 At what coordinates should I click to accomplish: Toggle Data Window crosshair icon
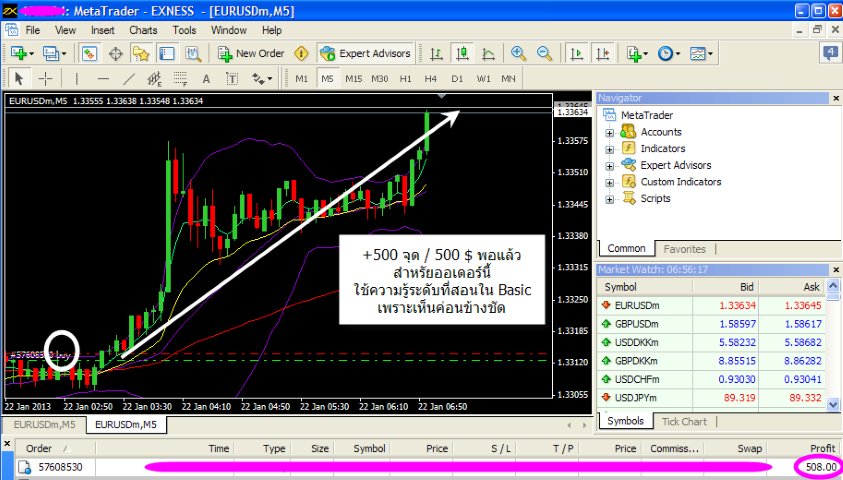[116, 53]
